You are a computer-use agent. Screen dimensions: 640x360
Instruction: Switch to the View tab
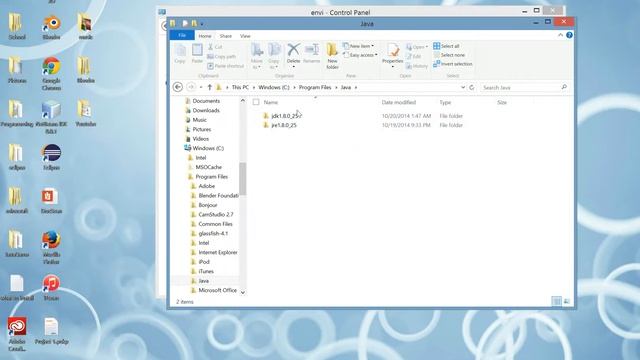click(245, 36)
